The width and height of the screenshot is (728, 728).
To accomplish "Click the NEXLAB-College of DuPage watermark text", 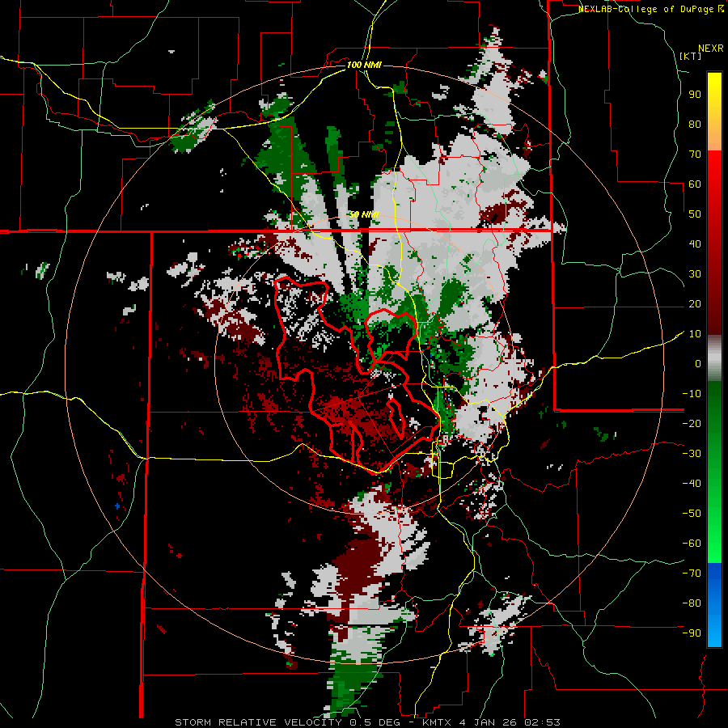I will [651, 9].
